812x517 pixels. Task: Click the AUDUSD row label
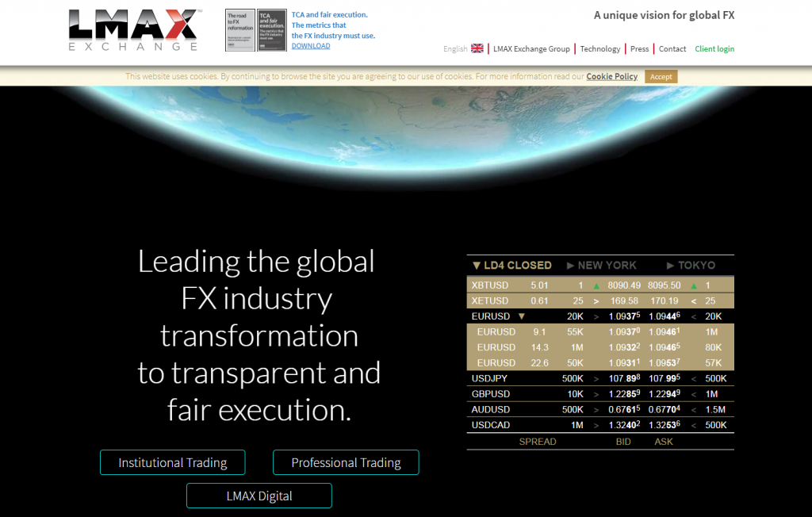pyautogui.click(x=490, y=410)
